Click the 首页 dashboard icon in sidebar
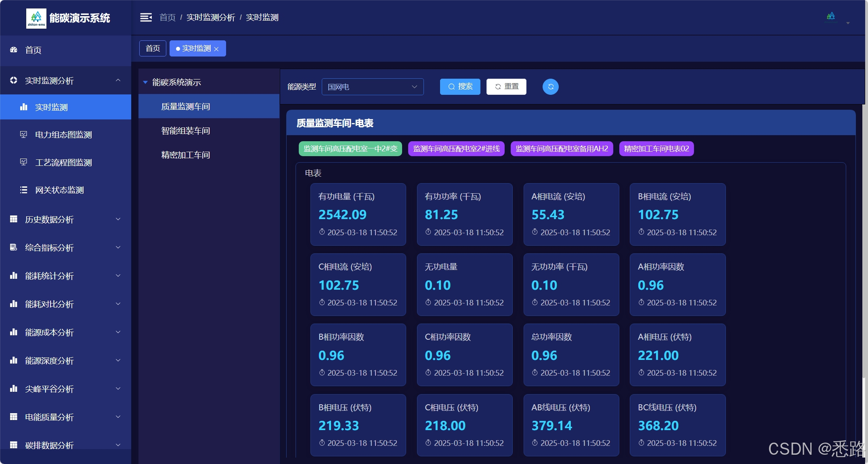The image size is (868, 464). click(x=14, y=50)
